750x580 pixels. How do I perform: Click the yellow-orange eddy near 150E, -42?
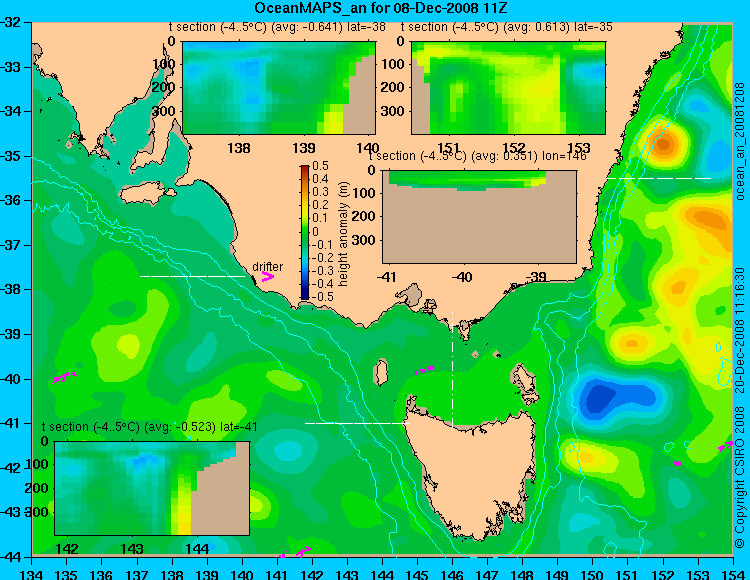click(x=587, y=457)
